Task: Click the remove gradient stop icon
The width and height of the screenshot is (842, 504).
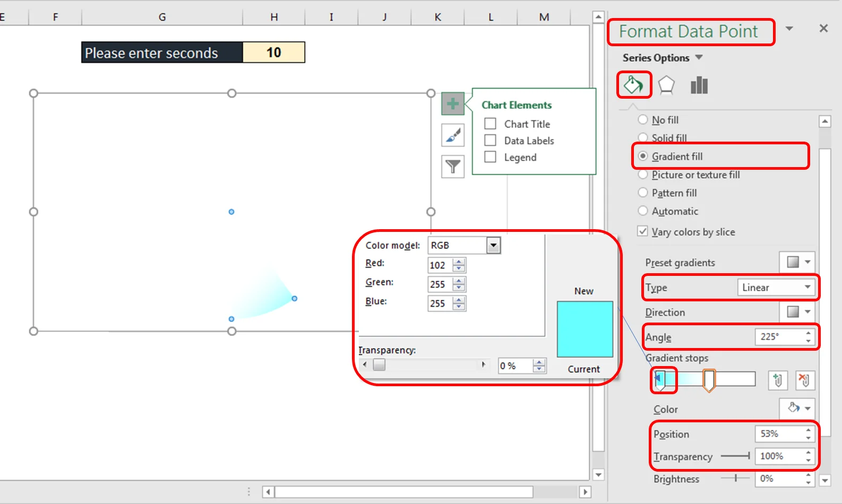Action: 804,380
